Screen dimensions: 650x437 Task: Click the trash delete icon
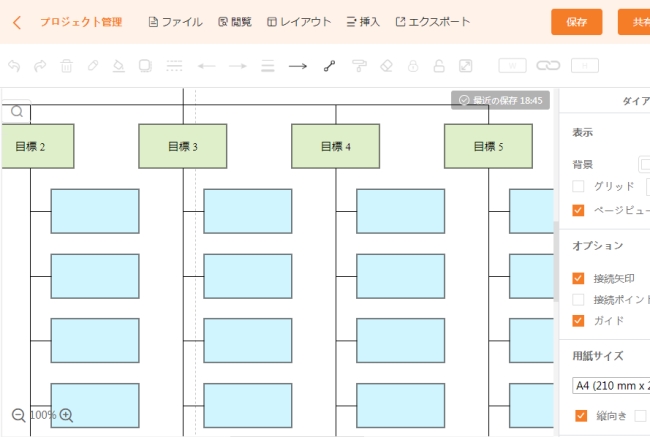(66, 66)
